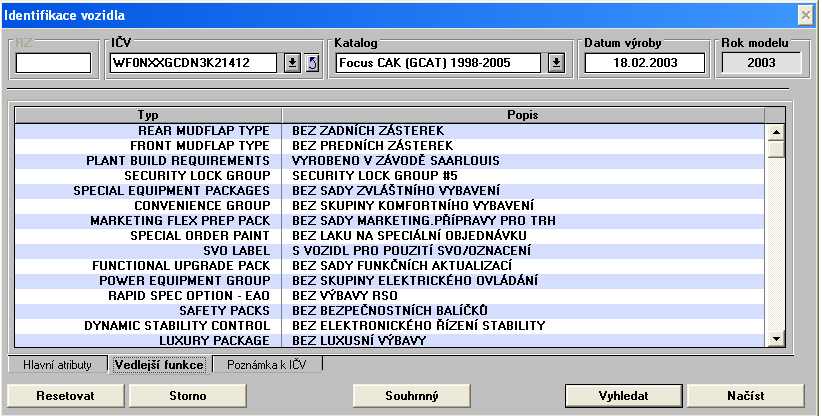Expand the Katalog dropdown
Viewport: 822px width, 416px height.
point(556,63)
